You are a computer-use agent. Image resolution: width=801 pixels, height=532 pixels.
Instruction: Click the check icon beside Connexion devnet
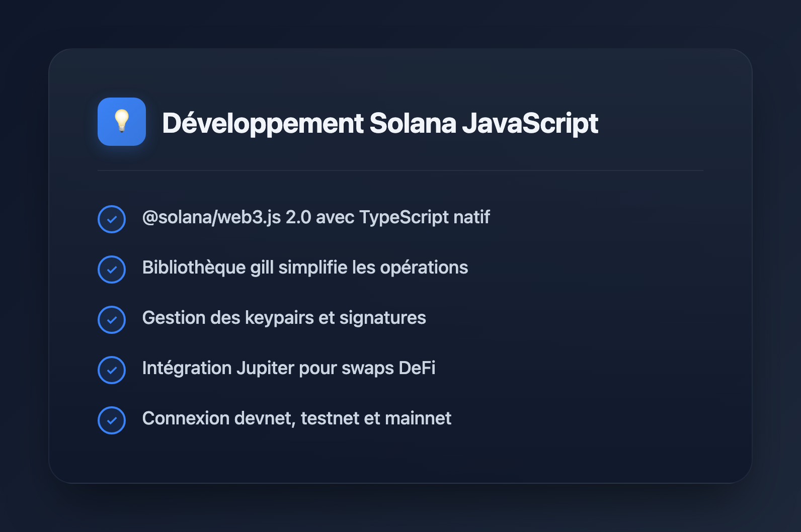(x=112, y=420)
